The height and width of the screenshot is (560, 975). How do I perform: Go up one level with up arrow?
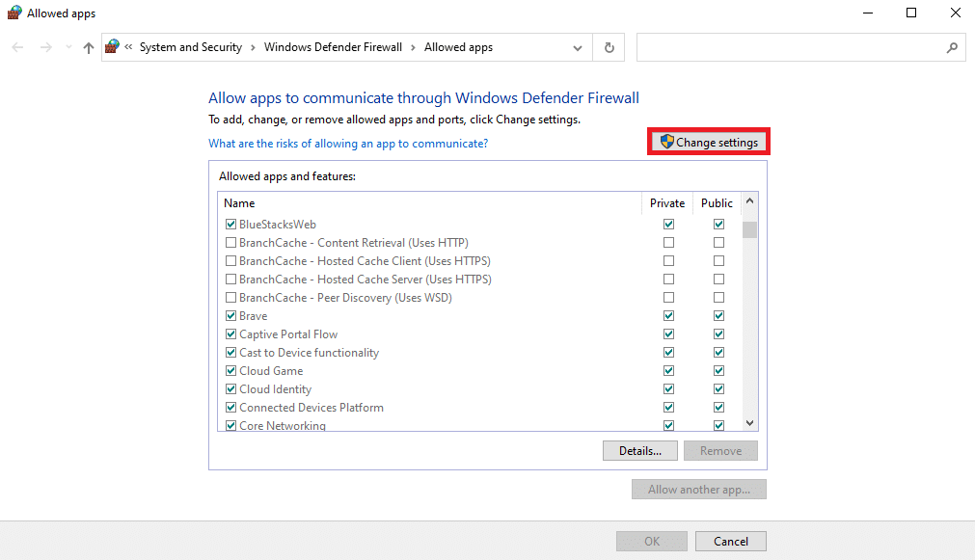(89, 48)
